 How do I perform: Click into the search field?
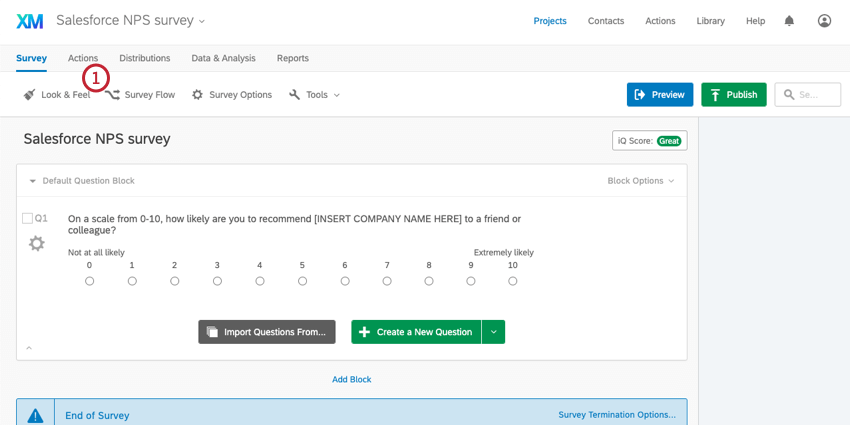point(808,95)
